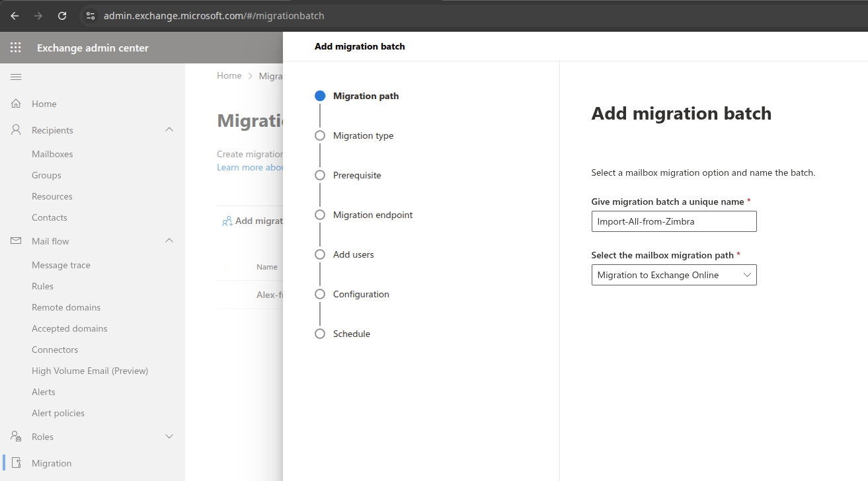The height and width of the screenshot is (481, 868).
Task: Click the Learn more link
Action: point(250,167)
